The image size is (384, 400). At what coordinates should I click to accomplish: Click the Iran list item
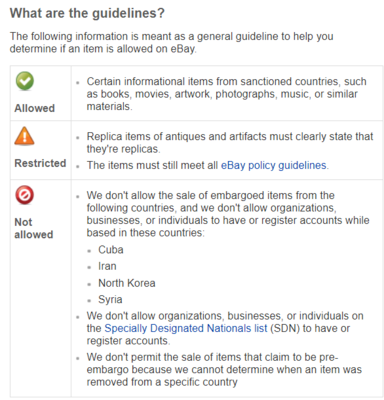click(107, 266)
